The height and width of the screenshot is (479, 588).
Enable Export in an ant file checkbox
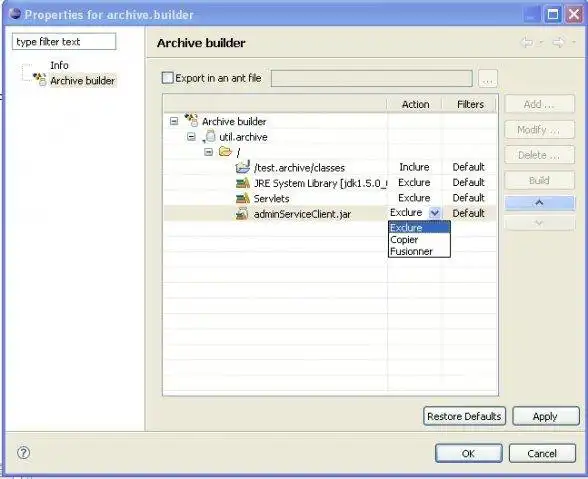pyautogui.click(x=167, y=78)
